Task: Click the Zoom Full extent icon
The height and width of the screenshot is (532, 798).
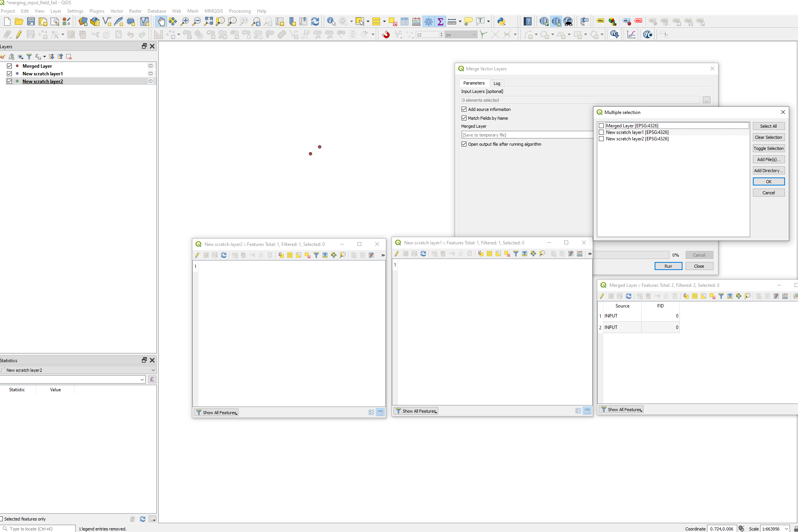Action: 209,21
